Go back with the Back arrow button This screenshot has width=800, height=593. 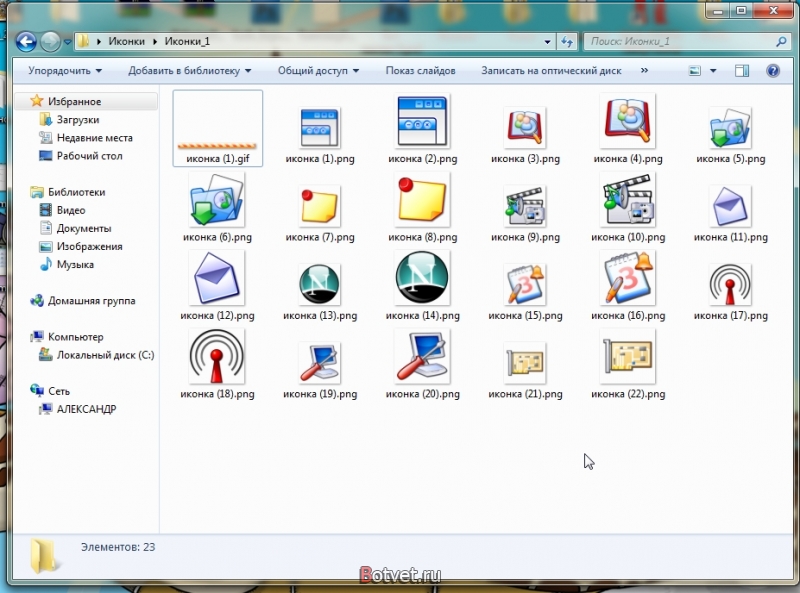coord(26,41)
